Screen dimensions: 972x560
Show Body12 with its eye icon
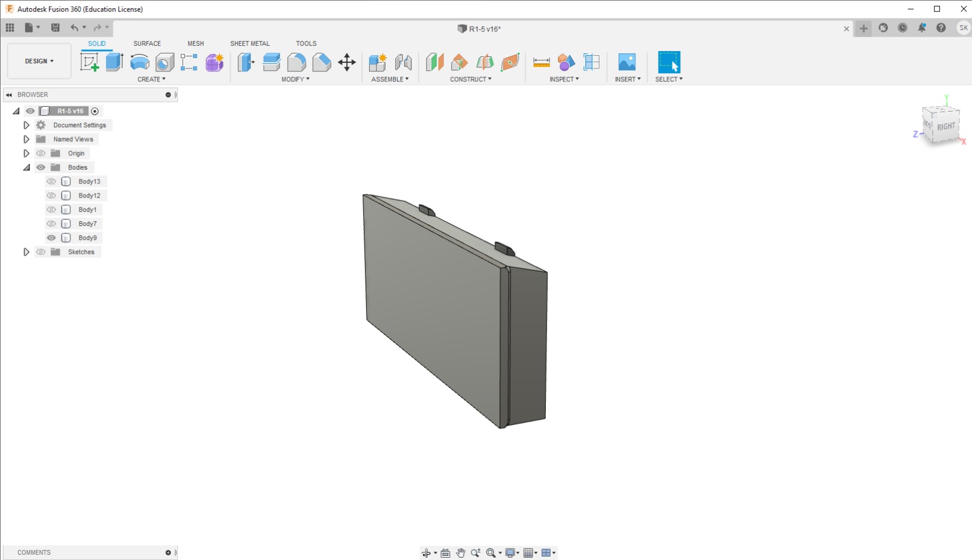coord(51,196)
